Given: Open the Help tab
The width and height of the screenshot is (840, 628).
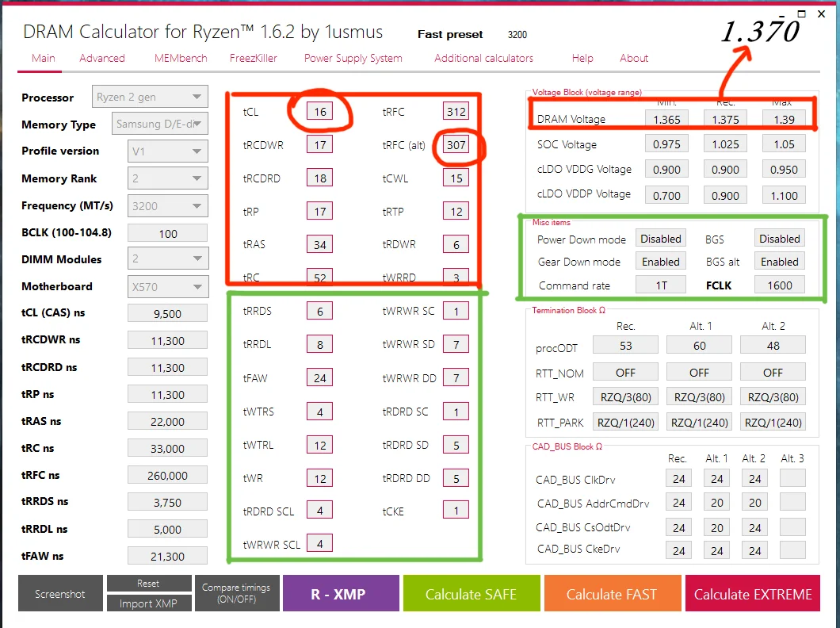Looking at the screenshot, I should click(x=582, y=58).
